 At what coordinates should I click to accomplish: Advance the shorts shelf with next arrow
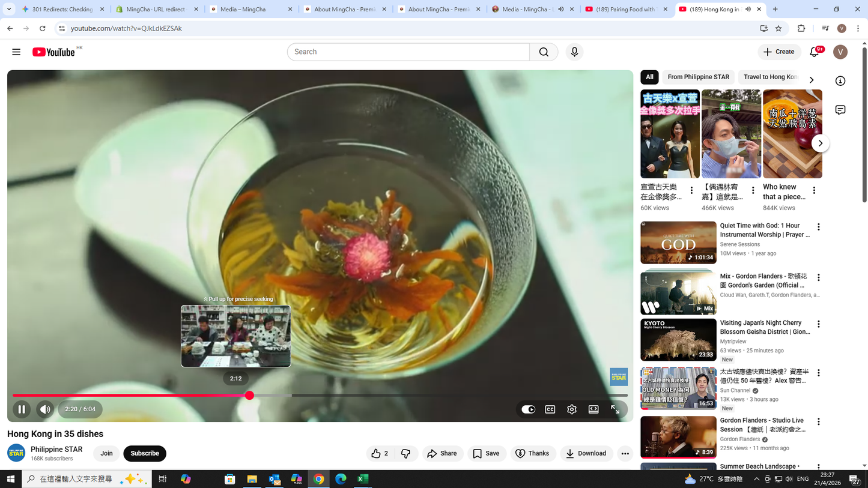point(820,143)
